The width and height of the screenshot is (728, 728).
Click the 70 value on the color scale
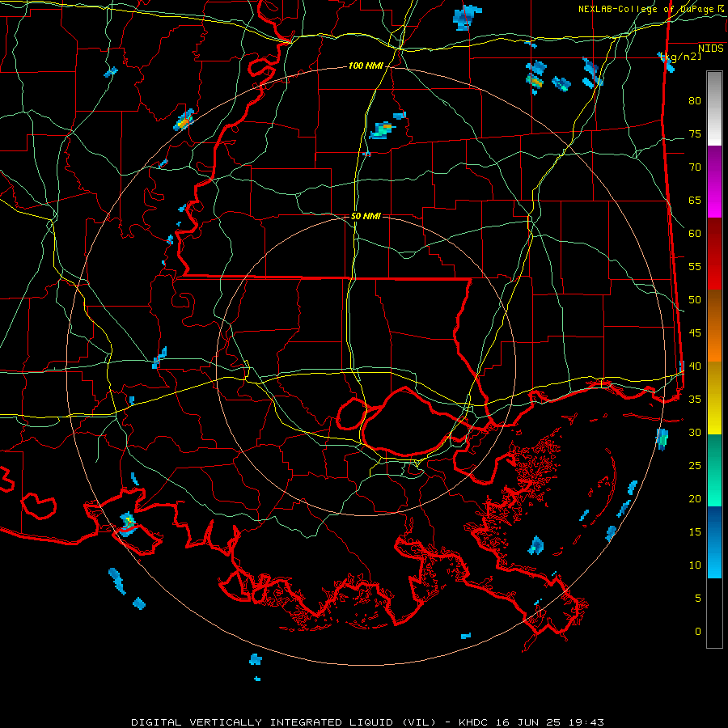tap(695, 167)
